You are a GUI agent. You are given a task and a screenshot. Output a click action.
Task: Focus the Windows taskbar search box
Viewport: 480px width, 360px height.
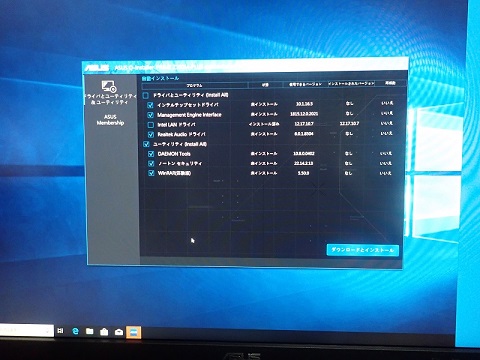pyautogui.click(x=26, y=331)
